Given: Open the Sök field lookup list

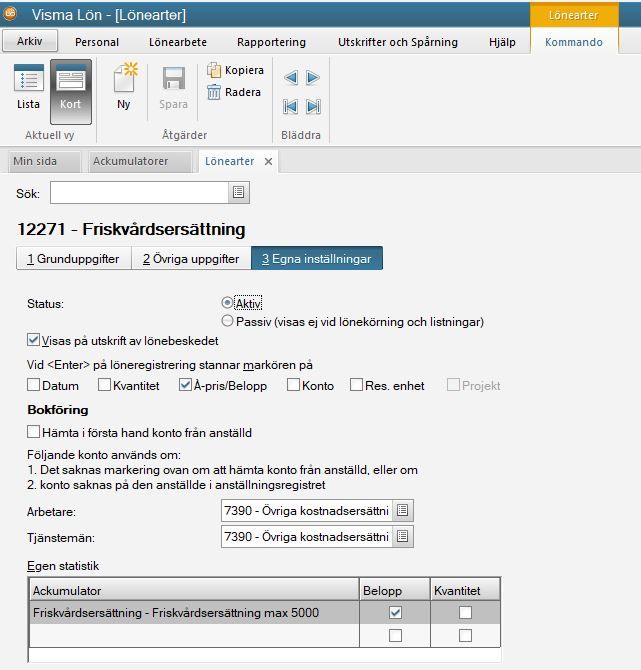Looking at the screenshot, I should 239,192.
